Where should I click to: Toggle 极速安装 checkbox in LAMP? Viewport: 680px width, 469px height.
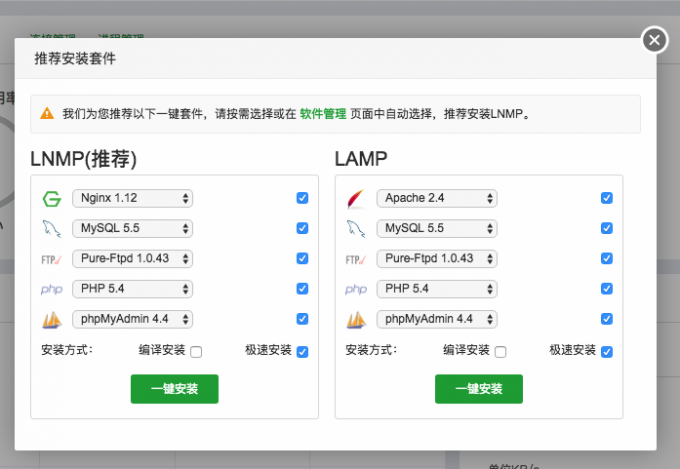[607, 351]
